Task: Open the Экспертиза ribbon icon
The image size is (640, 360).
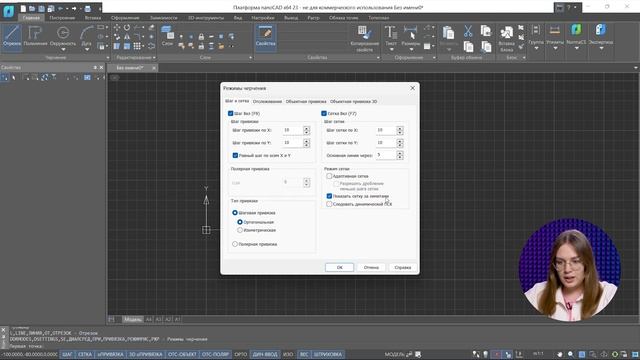Action: tap(601, 34)
